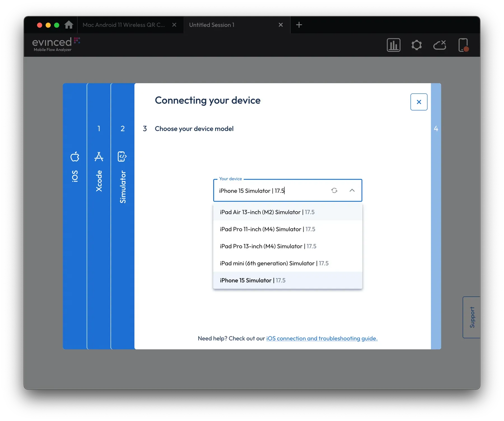The width and height of the screenshot is (504, 421).
Task: Return to step 2 Simulator
Action: [123, 216]
